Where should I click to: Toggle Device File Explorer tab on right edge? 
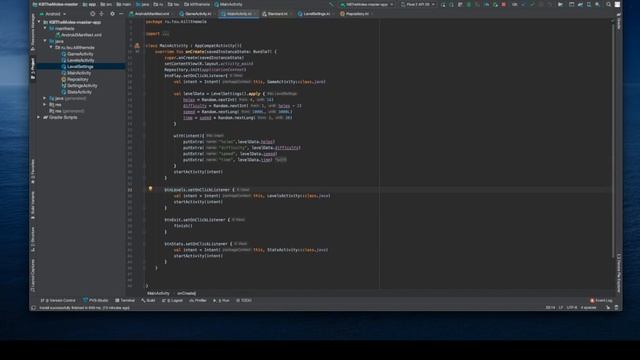click(x=619, y=273)
